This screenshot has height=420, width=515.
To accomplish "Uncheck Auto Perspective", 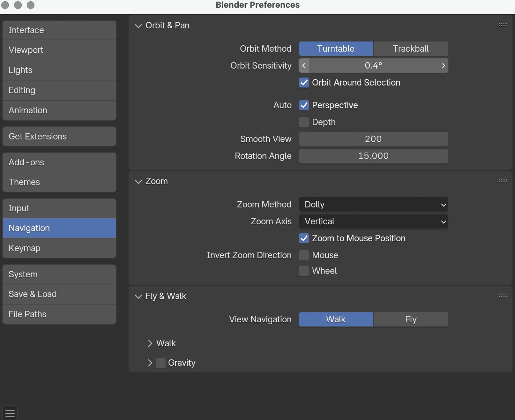I will tap(304, 105).
